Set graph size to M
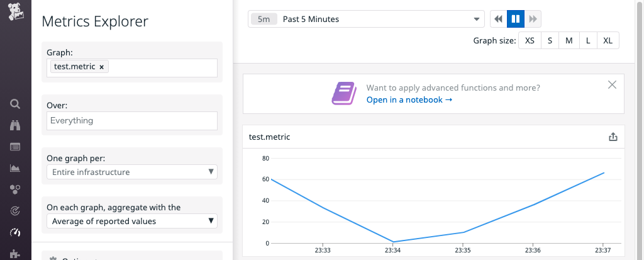Viewport: 644px width, 260px height. click(x=569, y=41)
